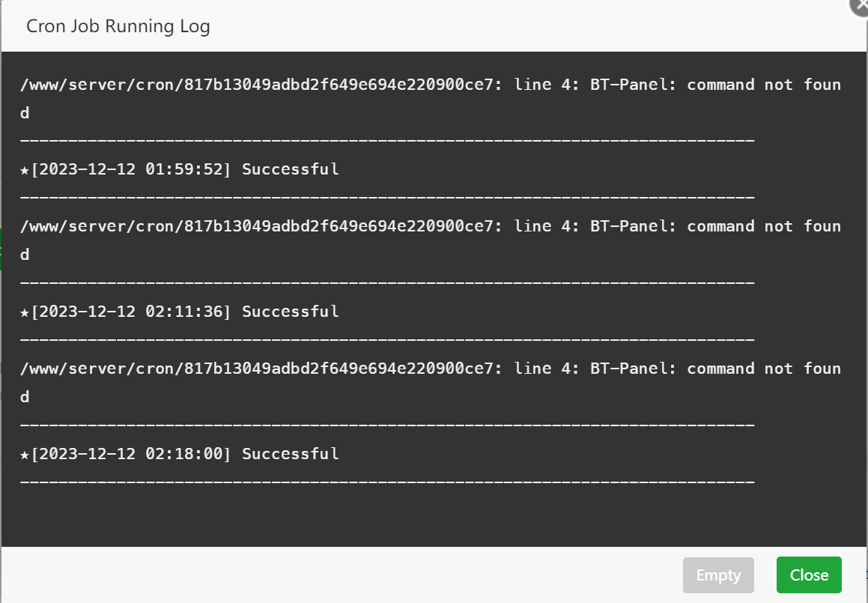Click the cron script path in first log entry

pyautogui.click(x=259, y=85)
